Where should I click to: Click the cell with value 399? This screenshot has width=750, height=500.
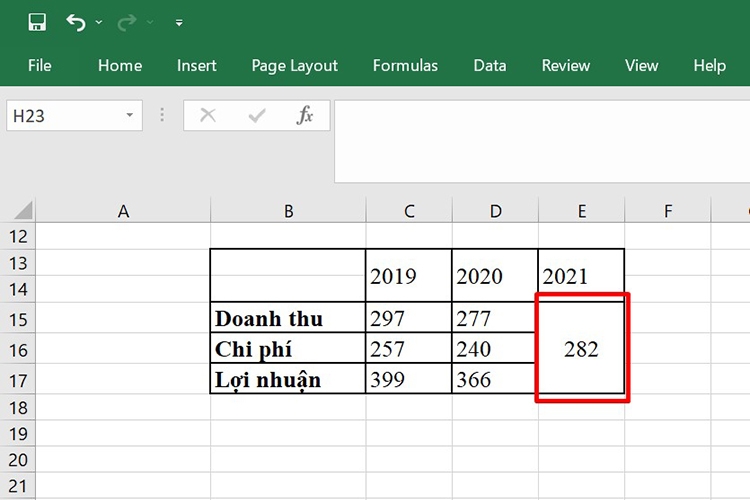pyautogui.click(x=408, y=378)
